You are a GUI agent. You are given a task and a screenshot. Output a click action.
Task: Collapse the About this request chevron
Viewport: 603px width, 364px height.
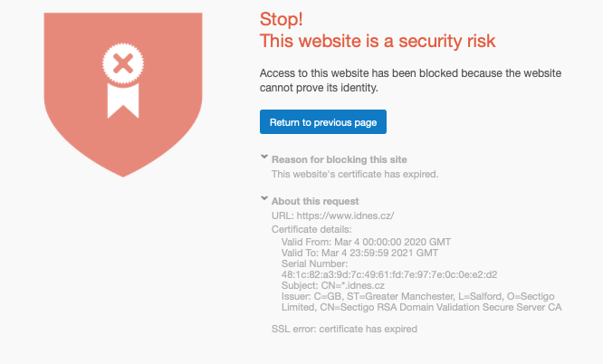point(264,198)
